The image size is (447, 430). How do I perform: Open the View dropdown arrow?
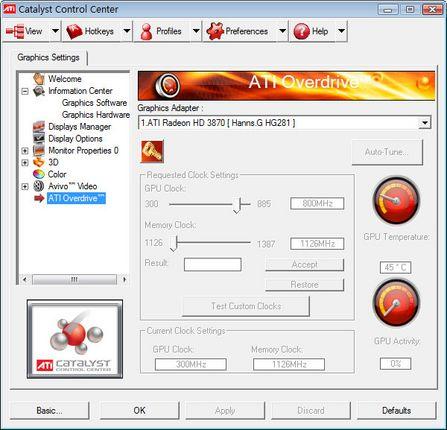pyautogui.click(x=55, y=31)
